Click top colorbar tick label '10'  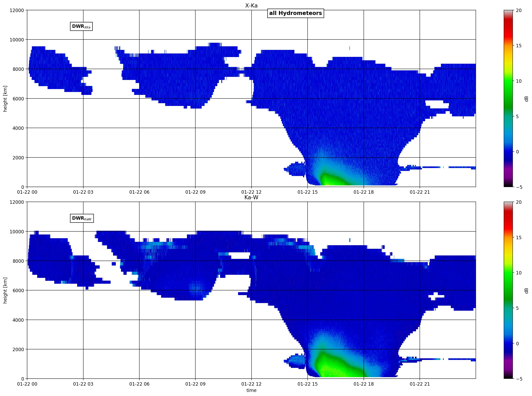click(519, 81)
